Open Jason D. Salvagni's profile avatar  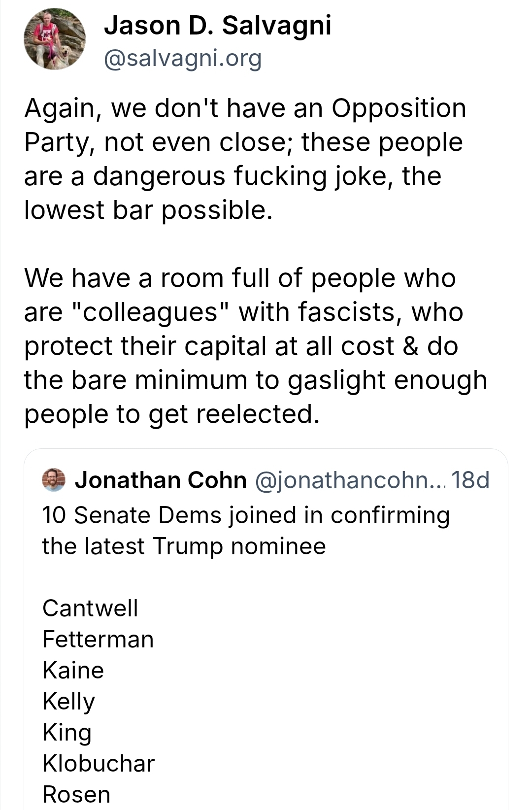55,39
